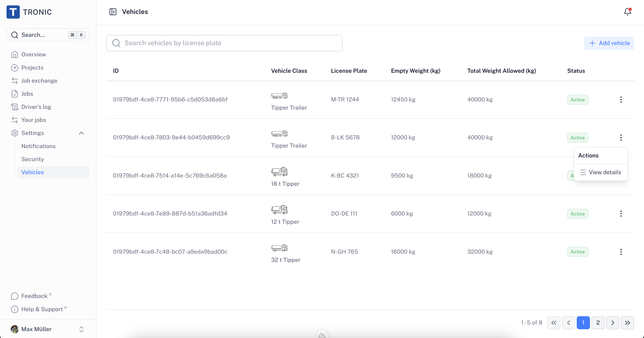The height and width of the screenshot is (338, 644).
Task: Open Driver's log in sidebar
Action: (x=36, y=107)
